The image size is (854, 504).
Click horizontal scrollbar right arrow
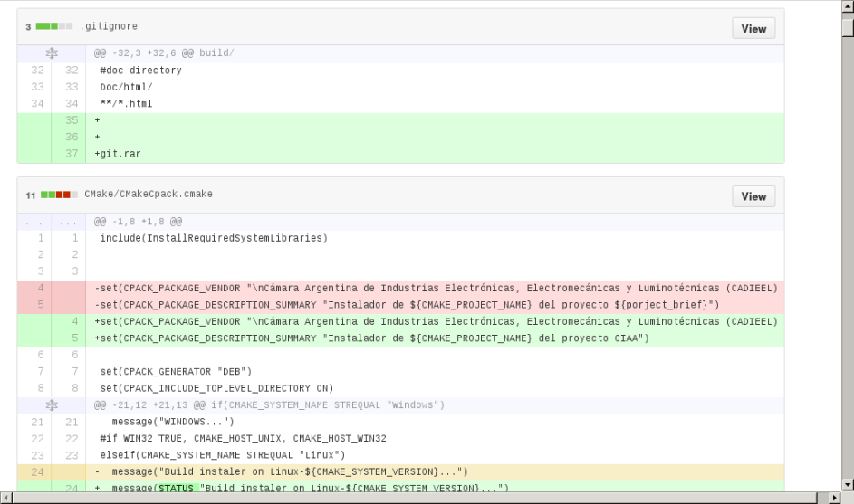[x=835, y=498]
